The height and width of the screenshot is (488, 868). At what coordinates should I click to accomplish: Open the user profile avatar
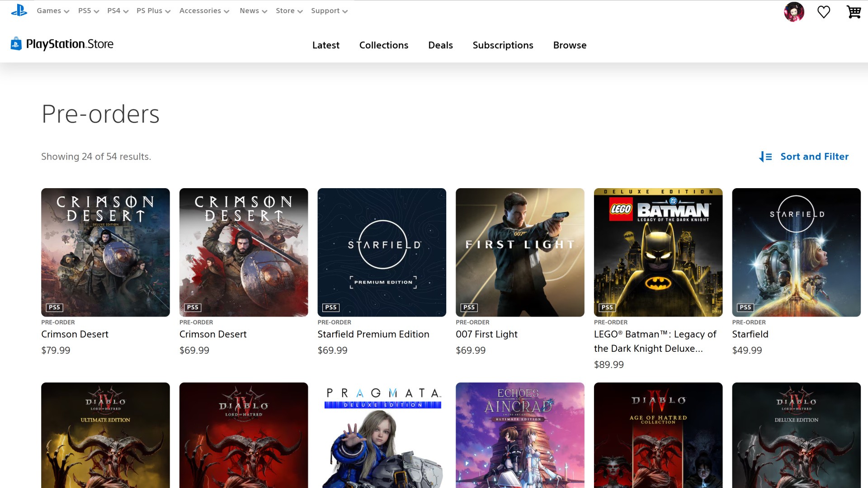[794, 12]
